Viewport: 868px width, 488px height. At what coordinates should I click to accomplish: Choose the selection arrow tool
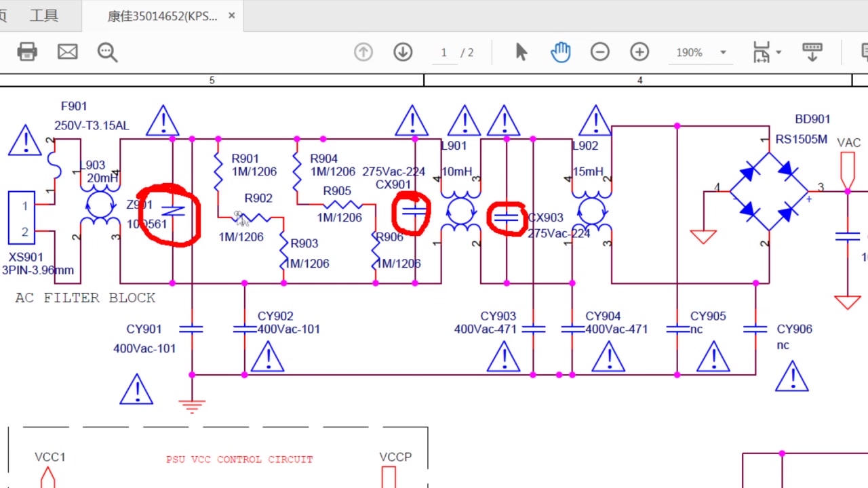click(x=521, y=52)
